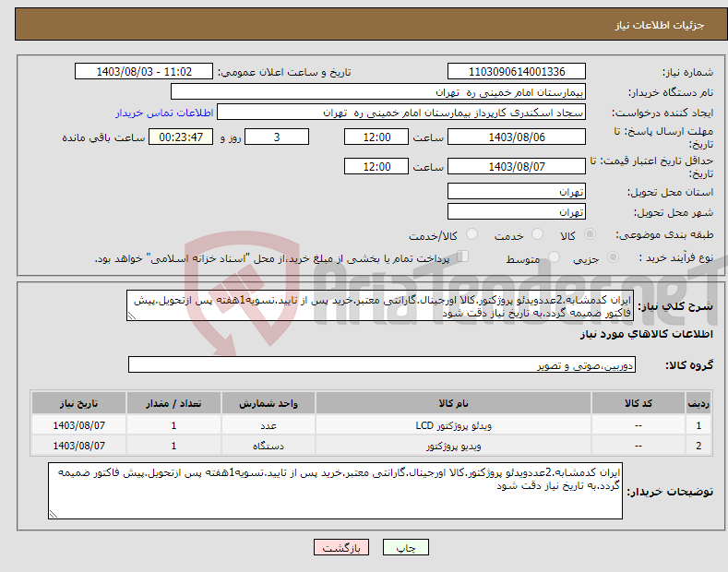Click the ویدیو پروژکتور item in row 2
The image size is (728, 572).
pos(454,447)
